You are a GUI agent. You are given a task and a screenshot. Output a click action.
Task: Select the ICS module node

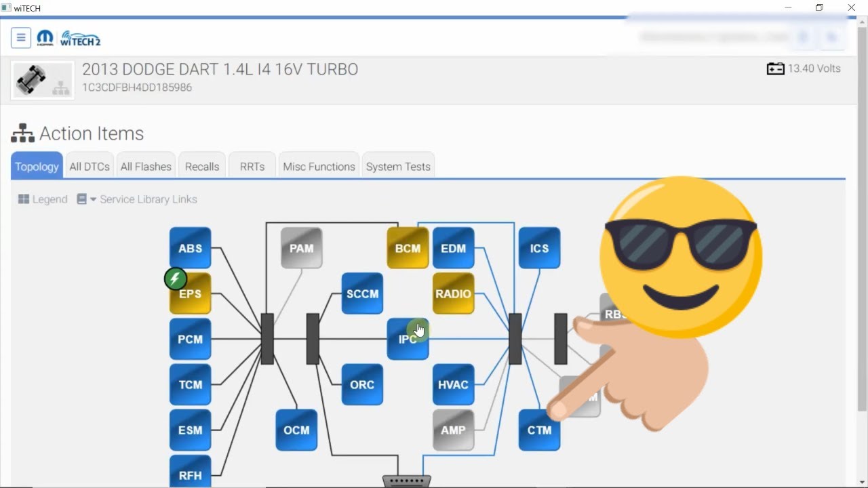(539, 248)
